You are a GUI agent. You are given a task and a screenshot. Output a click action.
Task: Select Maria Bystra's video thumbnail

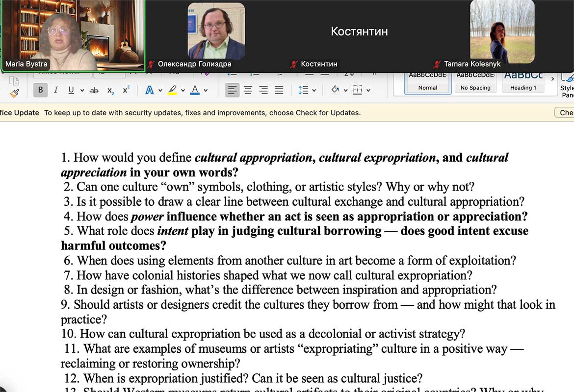point(73,35)
